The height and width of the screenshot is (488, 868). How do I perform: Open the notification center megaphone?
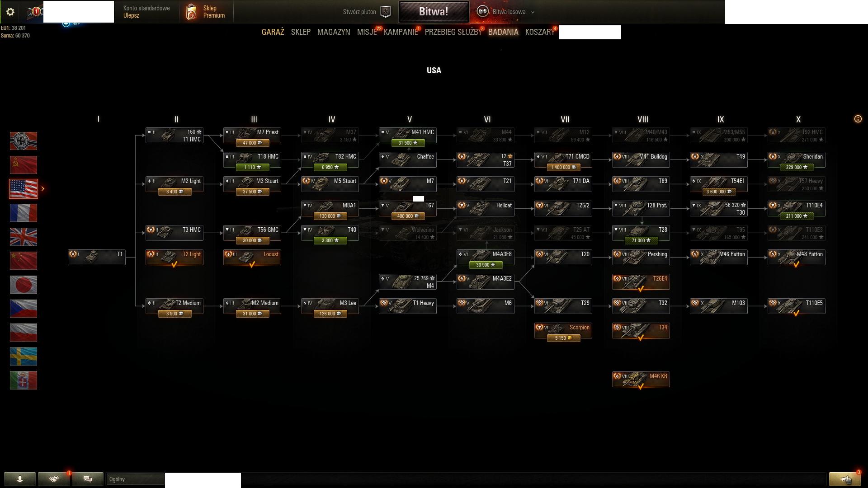(x=844, y=479)
